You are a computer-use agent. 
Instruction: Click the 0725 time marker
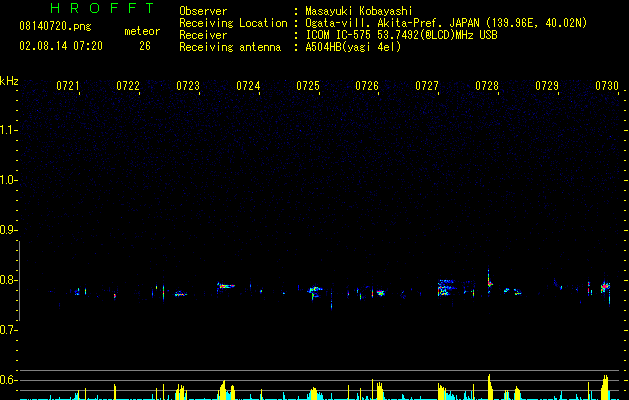click(x=308, y=86)
